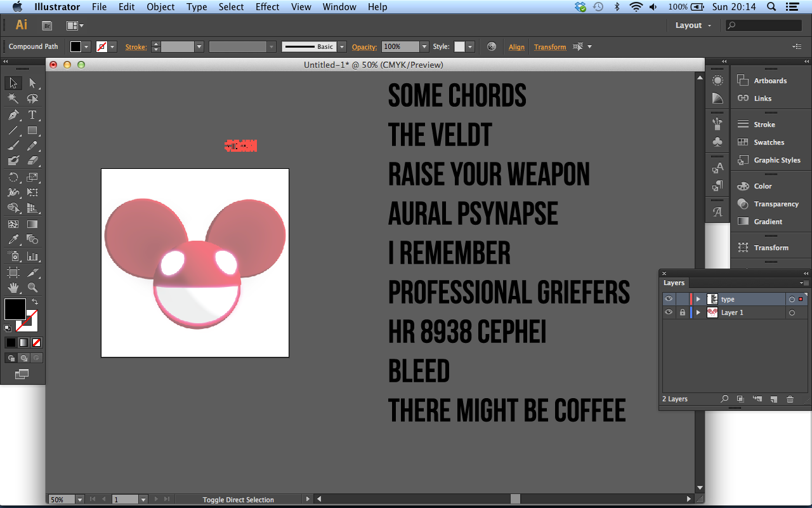The height and width of the screenshot is (508, 812).
Task: Open the Symbols panel club icon
Action: pyautogui.click(x=717, y=142)
